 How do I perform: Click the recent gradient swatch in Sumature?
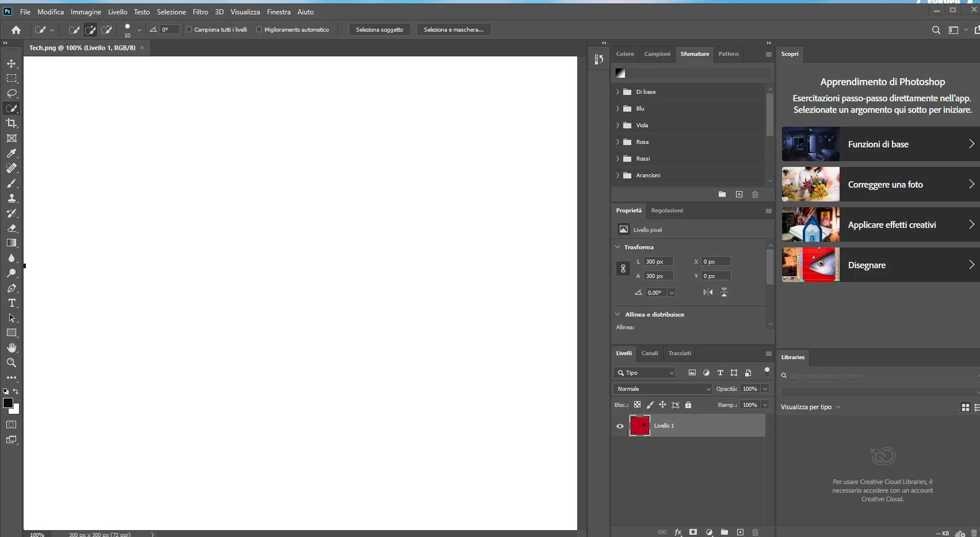620,73
